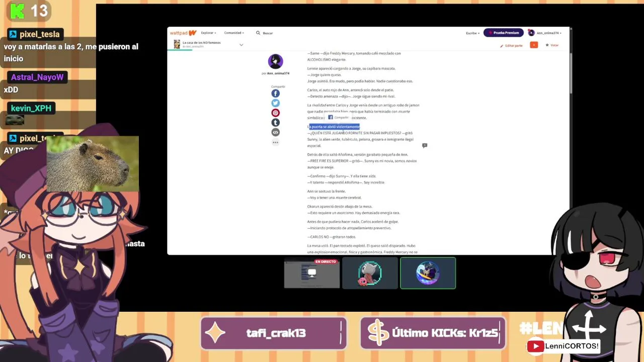Open the Escribe dropdown
644x362 pixels.
[x=472, y=33]
